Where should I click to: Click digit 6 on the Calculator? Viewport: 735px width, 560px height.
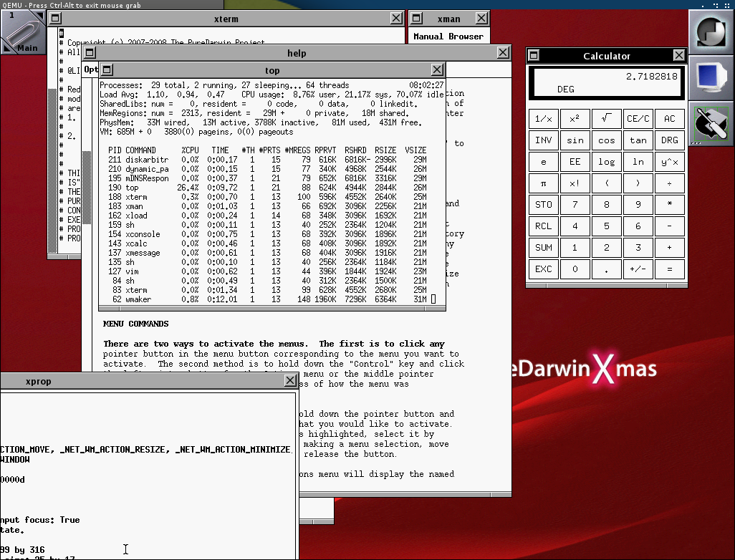pos(638,226)
